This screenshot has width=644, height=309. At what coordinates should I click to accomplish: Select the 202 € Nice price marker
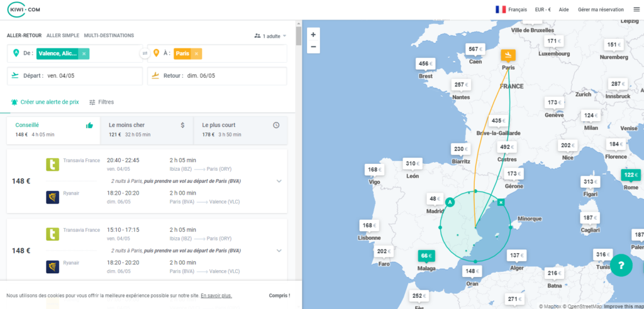coord(568,145)
